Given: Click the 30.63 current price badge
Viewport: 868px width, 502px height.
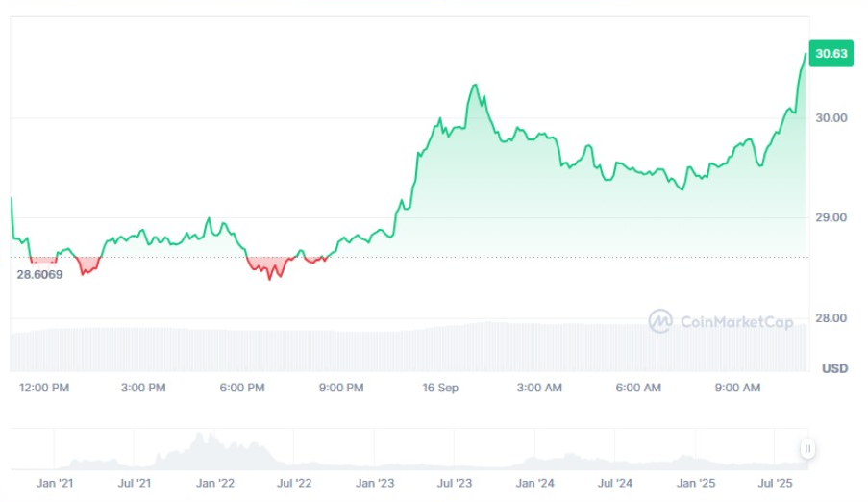Looking at the screenshot, I should click(831, 54).
